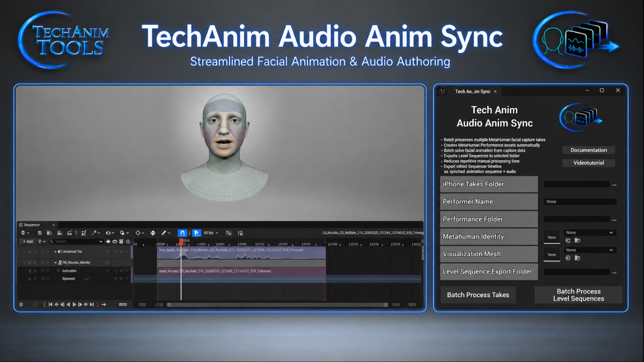The height and width of the screenshot is (362, 644).
Task: Click the clapperboard list icon right of curve editor
Action: click(240, 233)
